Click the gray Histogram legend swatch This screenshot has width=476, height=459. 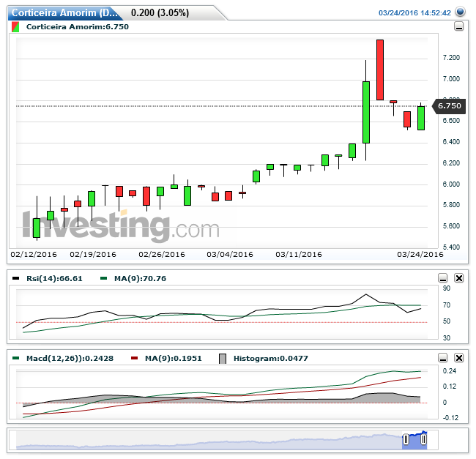223,359
